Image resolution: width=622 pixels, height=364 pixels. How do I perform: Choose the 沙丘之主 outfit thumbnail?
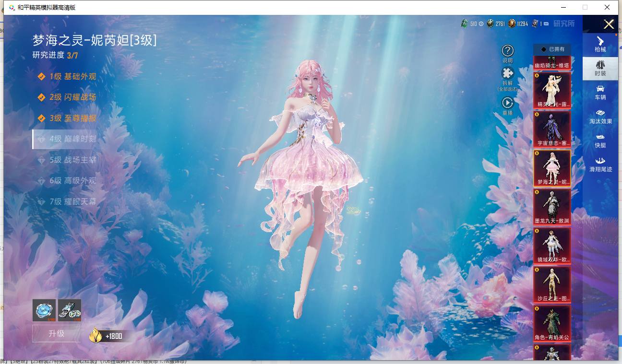[x=552, y=285]
